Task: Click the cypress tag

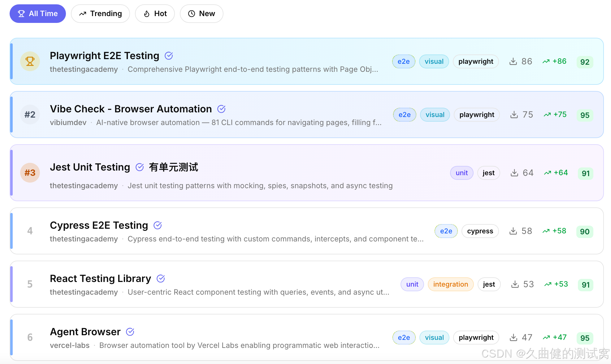Action: point(480,231)
